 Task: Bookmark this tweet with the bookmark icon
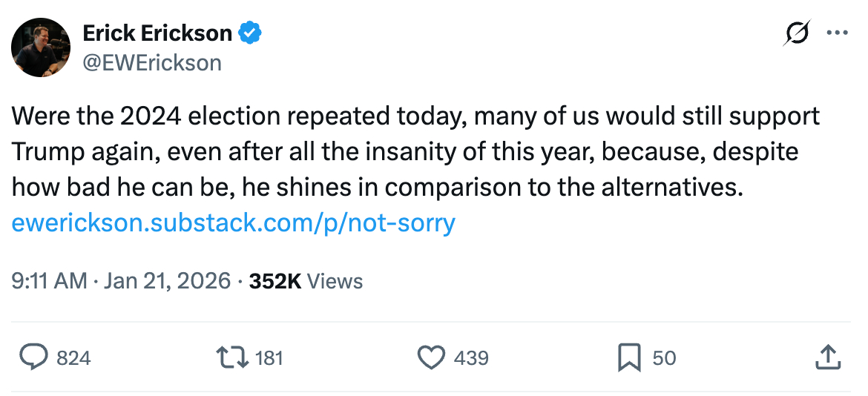pyautogui.click(x=629, y=357)
